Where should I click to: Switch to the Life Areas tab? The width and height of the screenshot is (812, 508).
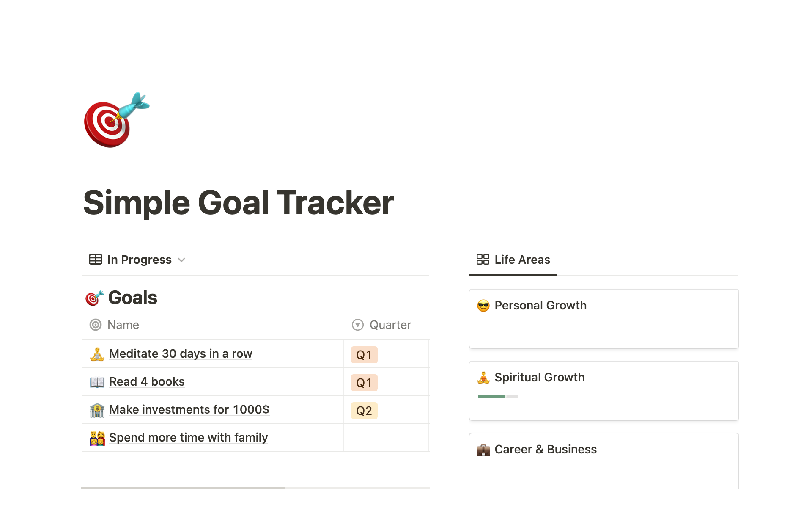tap(522, 260)
